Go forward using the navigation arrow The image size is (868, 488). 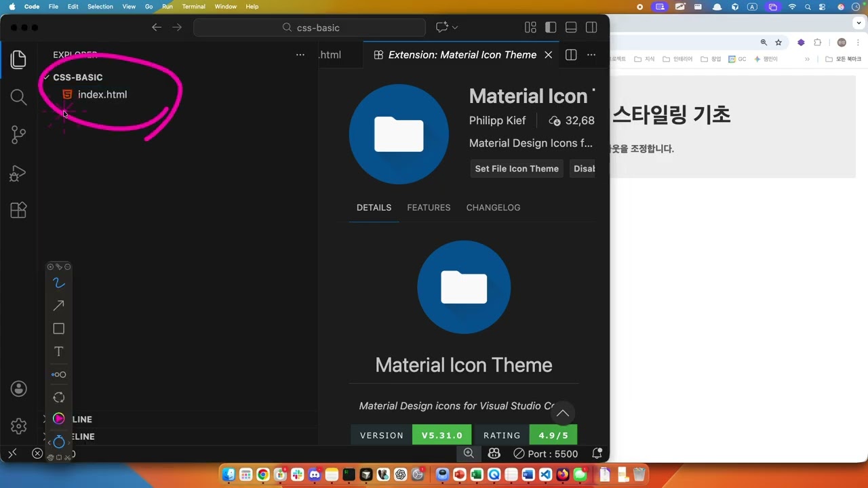(177, 27)
